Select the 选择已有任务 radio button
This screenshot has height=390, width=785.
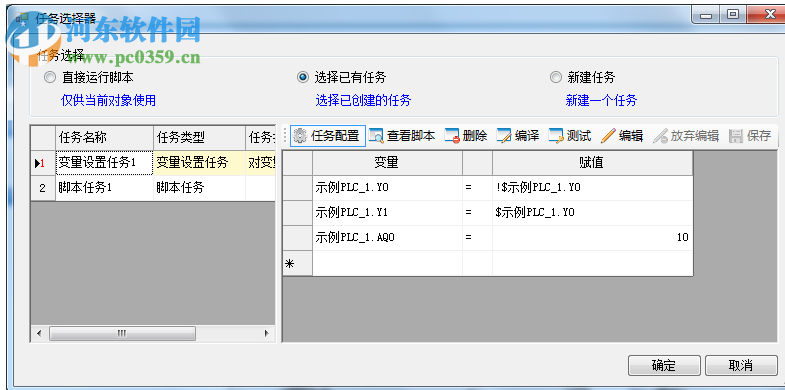coord(303,78)
